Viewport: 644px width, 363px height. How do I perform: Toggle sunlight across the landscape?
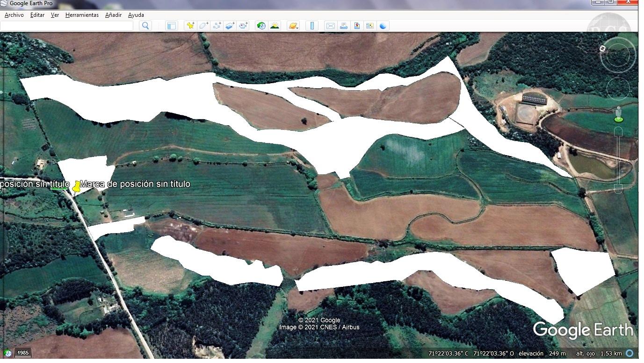pyautogui.click(x=275, y=26)
